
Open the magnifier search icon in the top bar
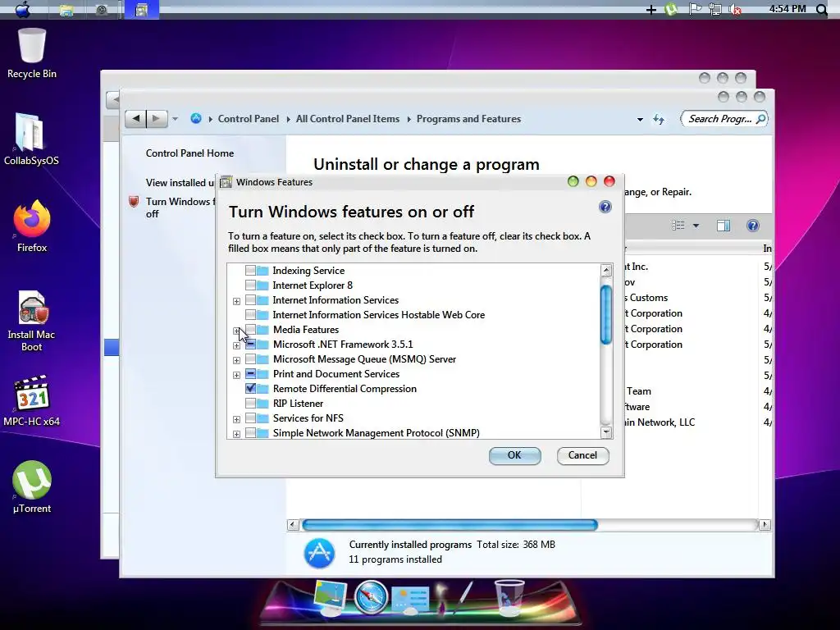coord(821,9)
